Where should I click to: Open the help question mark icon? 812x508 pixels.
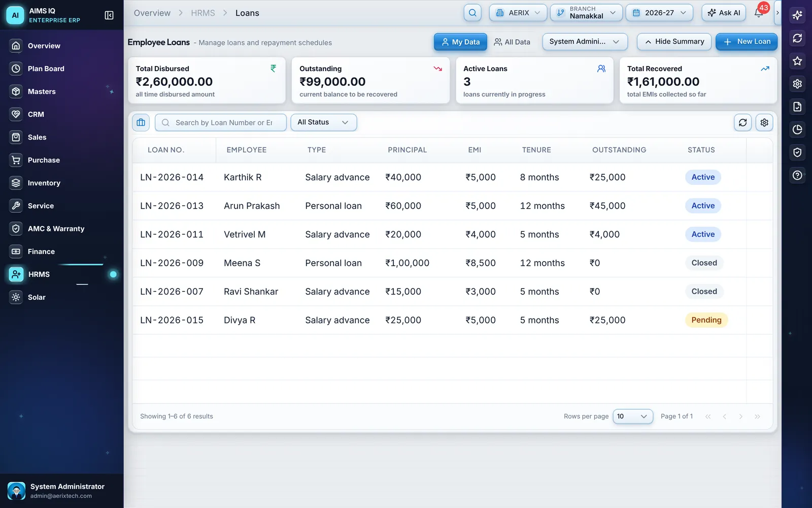click(x=797, y=175)
